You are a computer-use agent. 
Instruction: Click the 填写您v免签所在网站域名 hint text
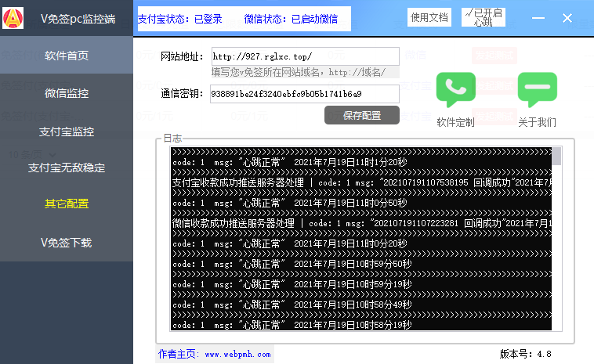(x=299, y=72)
